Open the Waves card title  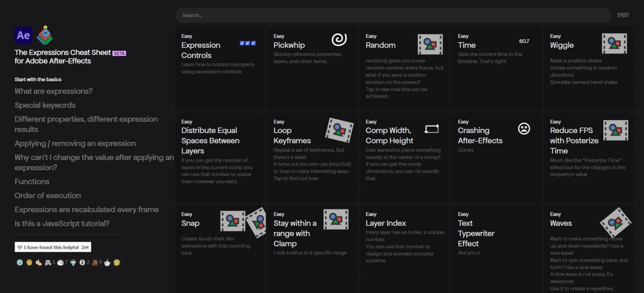561,223
